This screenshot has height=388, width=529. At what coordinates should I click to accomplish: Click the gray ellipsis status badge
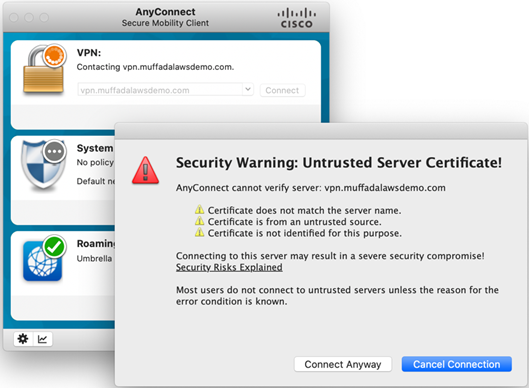[x=54, y=151]
